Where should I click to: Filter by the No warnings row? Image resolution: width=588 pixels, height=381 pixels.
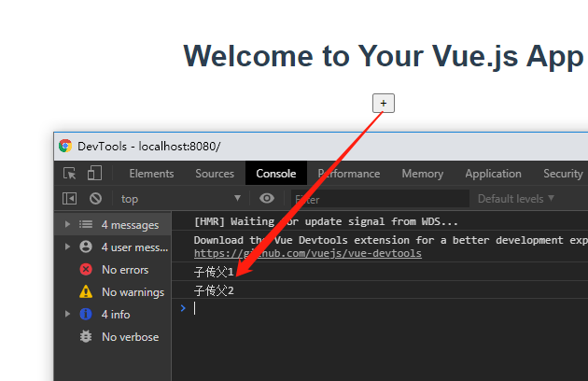click(113, 291)
